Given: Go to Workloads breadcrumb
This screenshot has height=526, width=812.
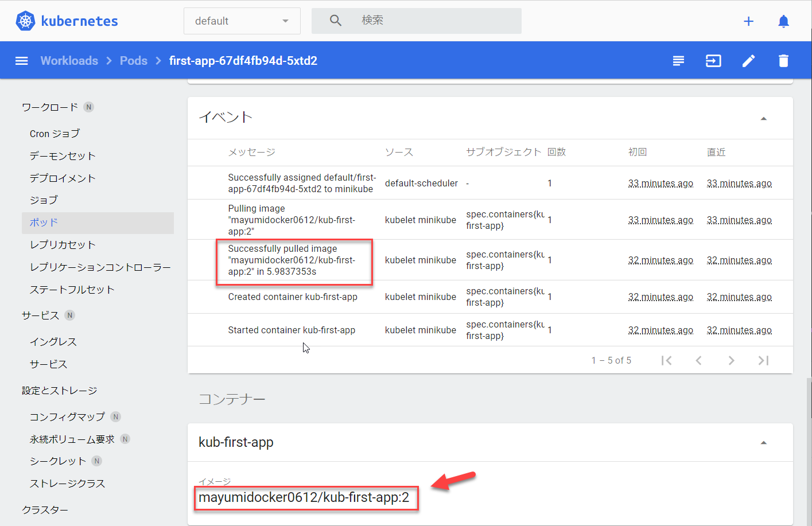Looking at the screenshot, I should click(69, 61).
